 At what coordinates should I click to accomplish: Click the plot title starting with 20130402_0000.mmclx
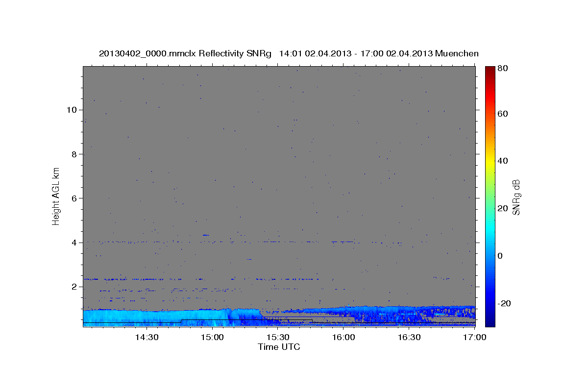click(289, 53)
